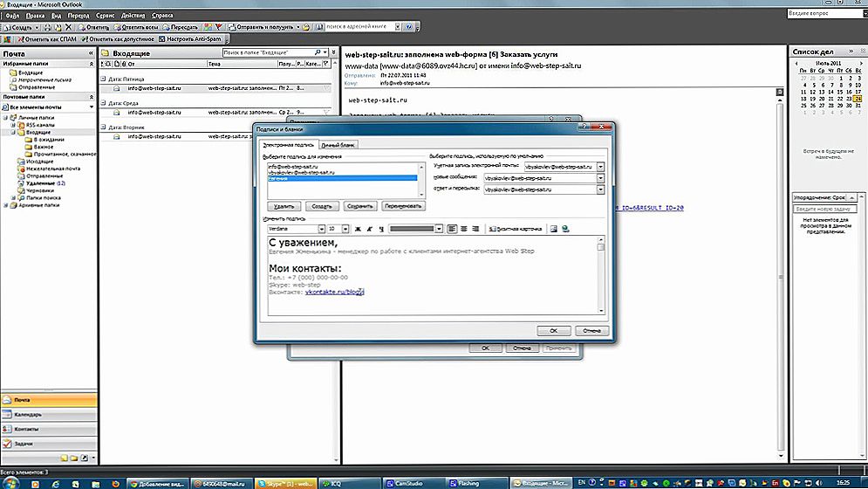Click the categorize colored squares icon

pos(208,27)
